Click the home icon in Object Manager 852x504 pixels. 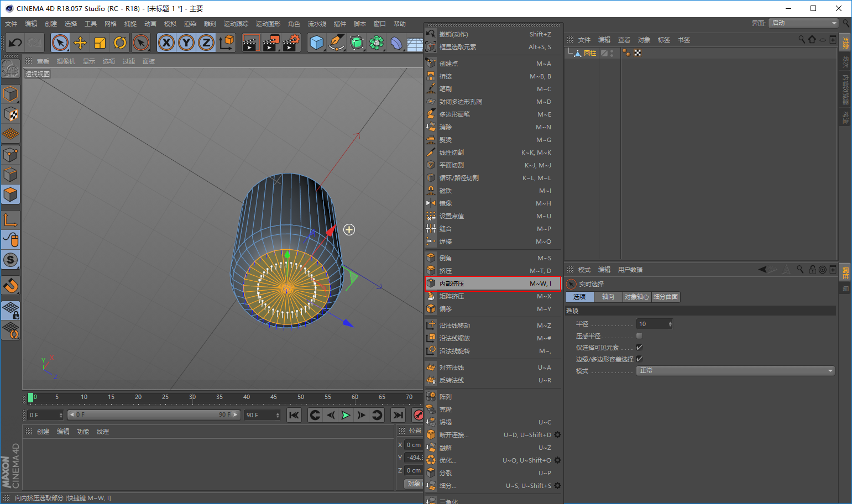click(x=812, y=39)
